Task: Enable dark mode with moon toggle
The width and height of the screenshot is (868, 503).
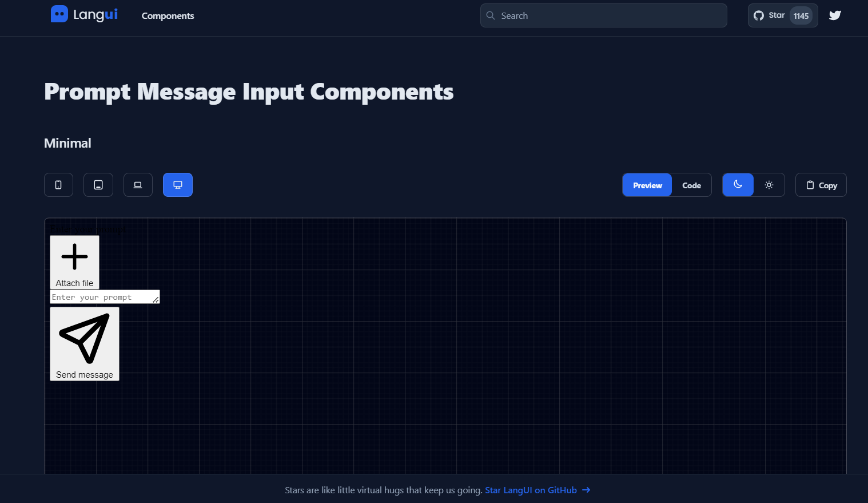Action: 738,184
